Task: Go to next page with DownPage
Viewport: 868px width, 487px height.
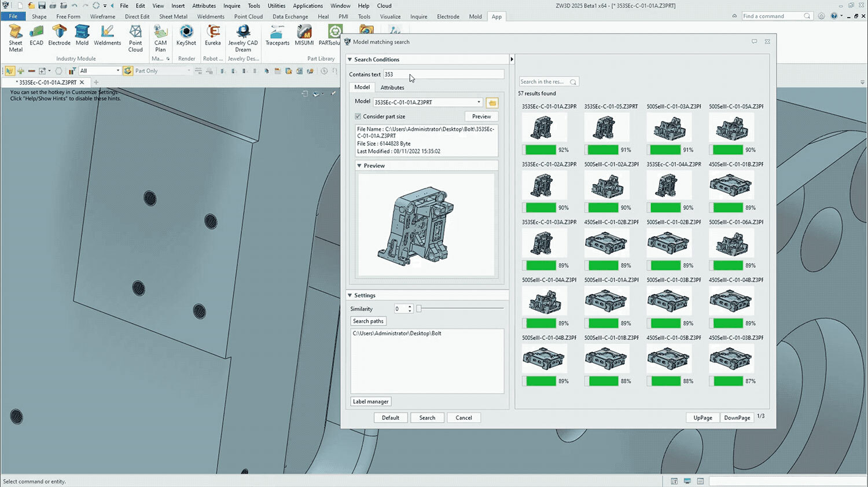Action: 737,418
